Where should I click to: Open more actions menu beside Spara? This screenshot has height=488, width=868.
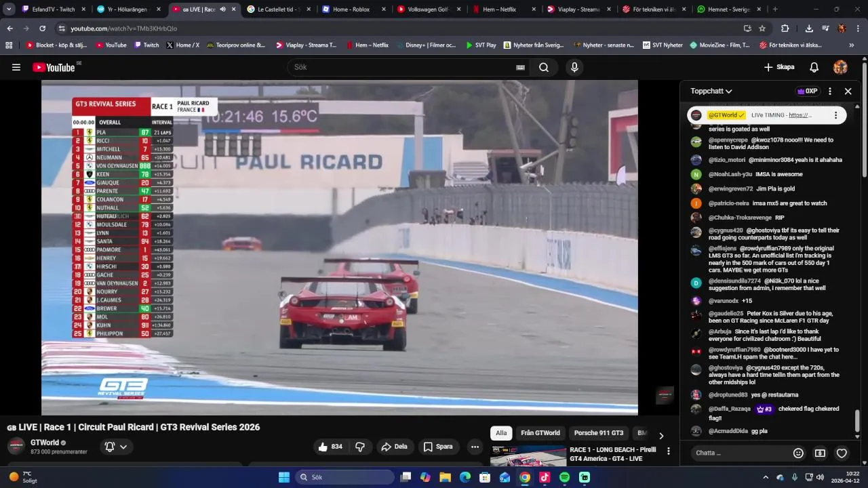point(475,447)
